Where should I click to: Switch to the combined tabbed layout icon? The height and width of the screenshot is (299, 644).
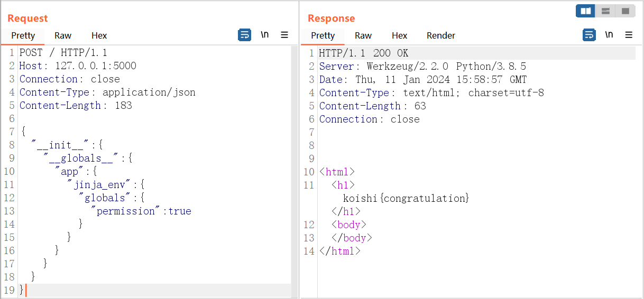[625, 11]
